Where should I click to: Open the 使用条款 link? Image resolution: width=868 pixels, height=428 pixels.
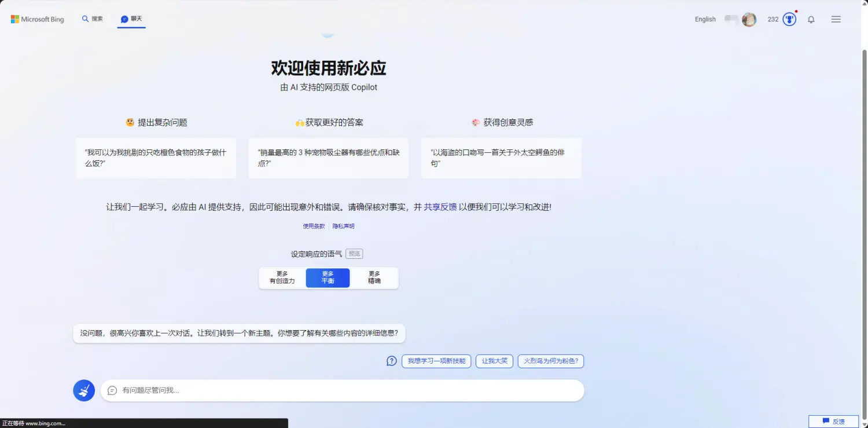[x=314, y=226]
